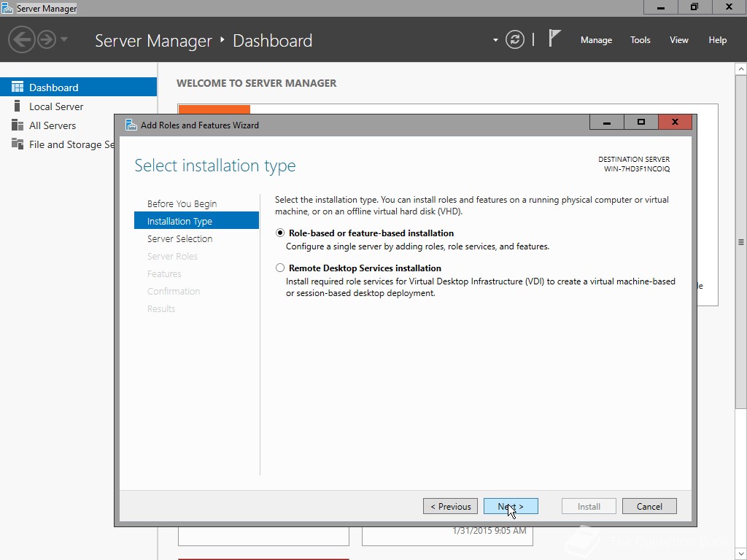747x560 pixels.
Task: Click the Local Server icon
Action: coord(18,106)
